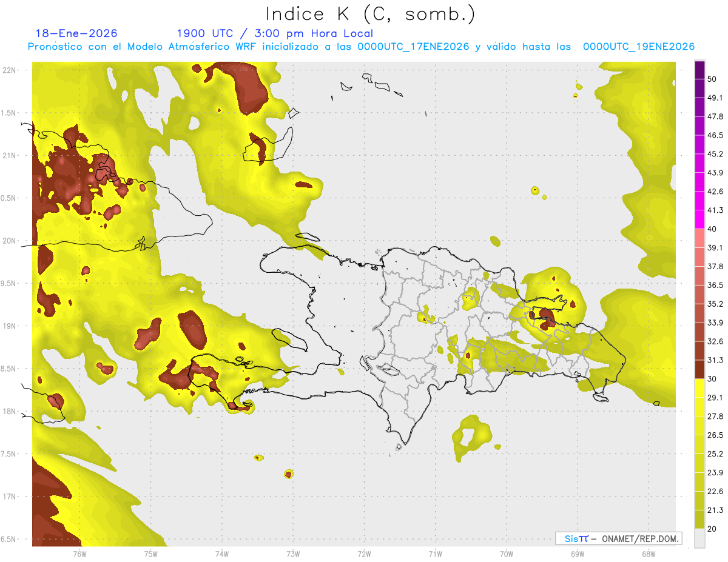728x562 pixels.
Task: Click the '21N' latitude label
Action: tap(10, 155)
